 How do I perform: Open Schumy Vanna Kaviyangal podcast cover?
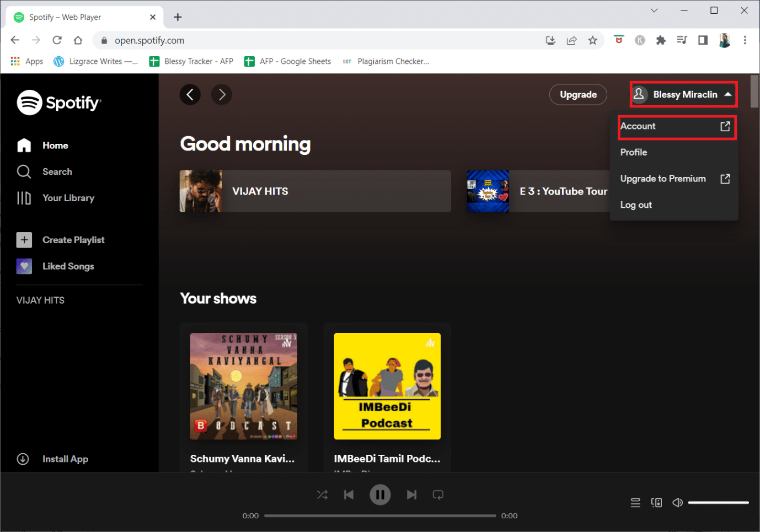coord(244,386)
